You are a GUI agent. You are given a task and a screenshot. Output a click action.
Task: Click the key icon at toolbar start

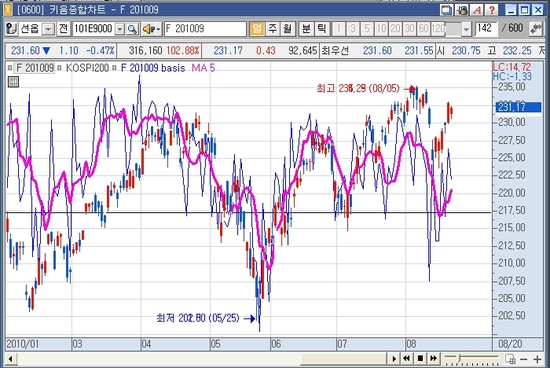click(x=11, y=29)
